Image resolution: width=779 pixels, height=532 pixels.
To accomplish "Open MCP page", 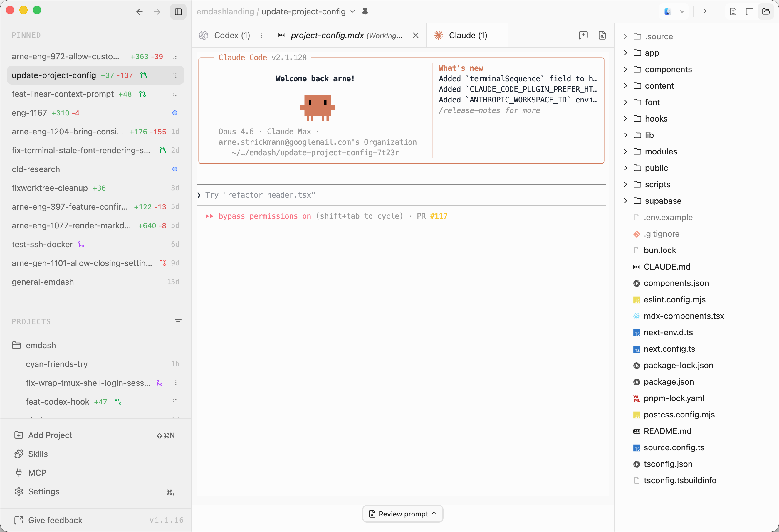I will (x=95, y=472).
